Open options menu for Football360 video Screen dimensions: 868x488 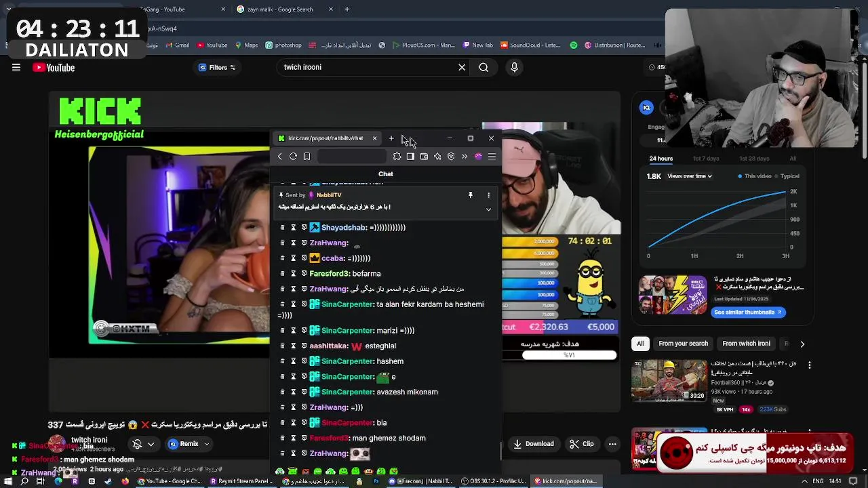coord(809,365)
